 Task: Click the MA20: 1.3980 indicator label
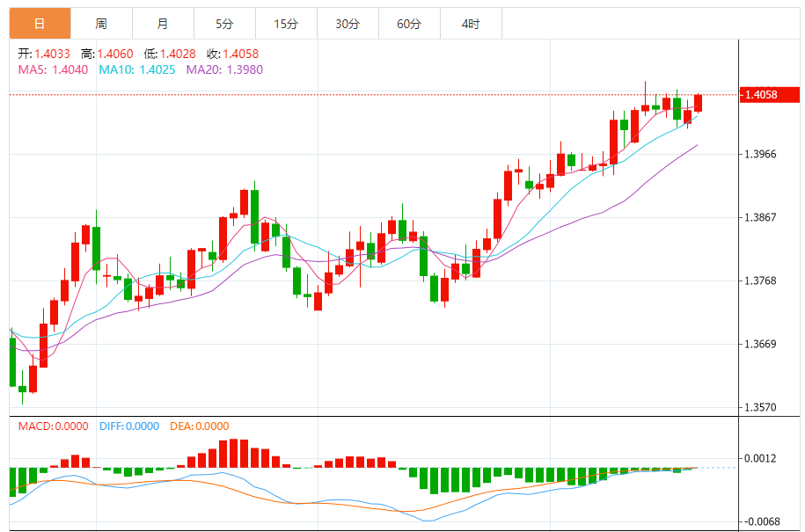pos(224,69)
